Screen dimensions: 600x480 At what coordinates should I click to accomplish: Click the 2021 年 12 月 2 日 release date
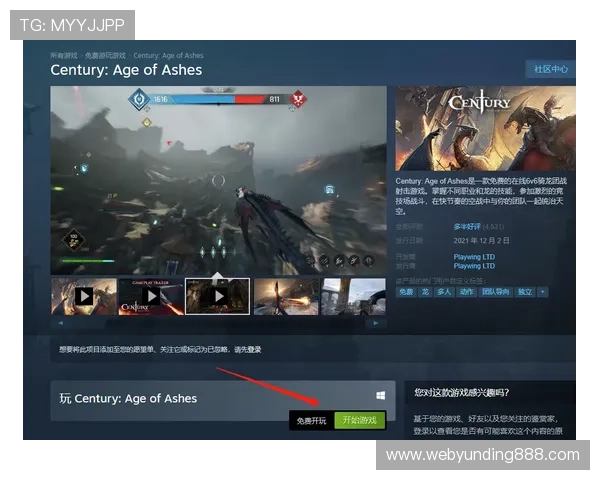tap(481, 240)
